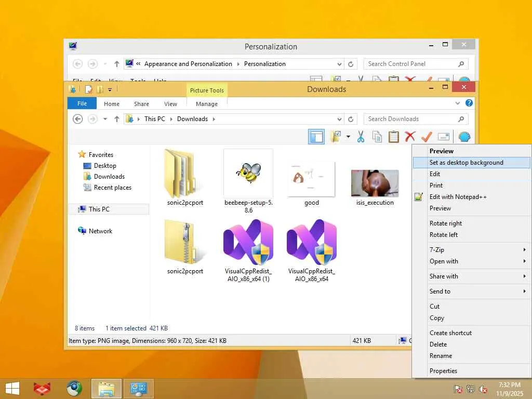532x399 pixels.
Task: Open the Manage tab under Picture Tools
Action: pos(207,104)
